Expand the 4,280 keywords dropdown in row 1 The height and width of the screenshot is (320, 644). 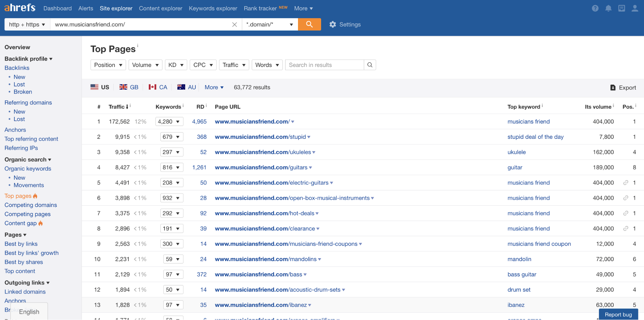point(169,122)
